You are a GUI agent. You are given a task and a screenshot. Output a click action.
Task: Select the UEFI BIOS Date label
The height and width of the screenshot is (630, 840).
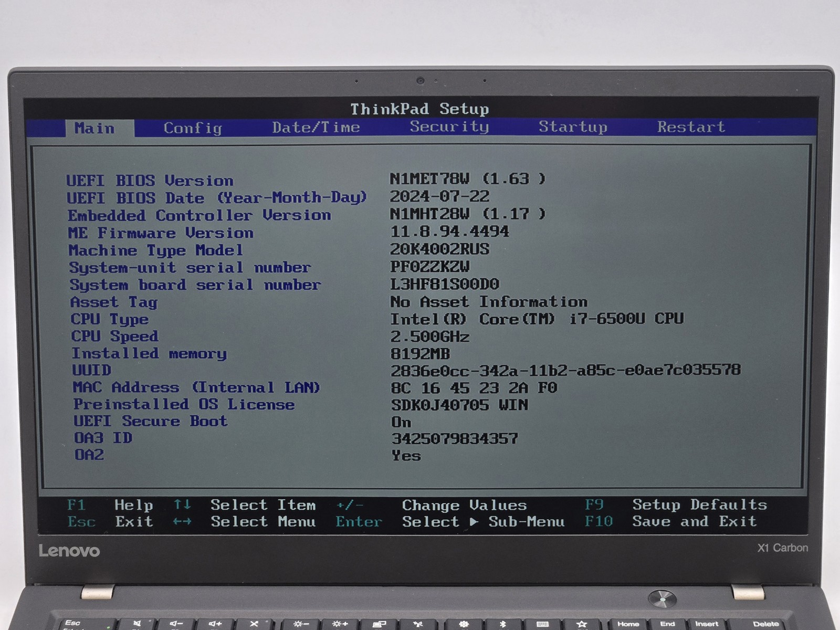(x=216, y=198)
